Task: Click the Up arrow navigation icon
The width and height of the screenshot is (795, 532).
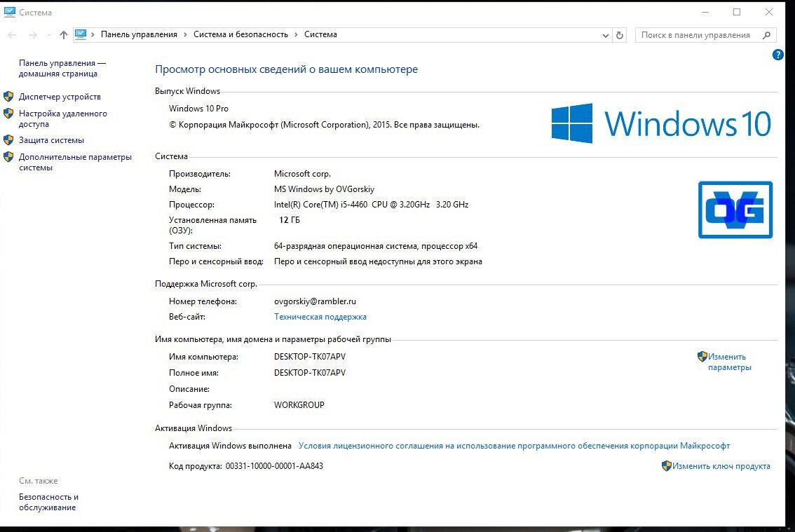Action: tap(63, 34)
